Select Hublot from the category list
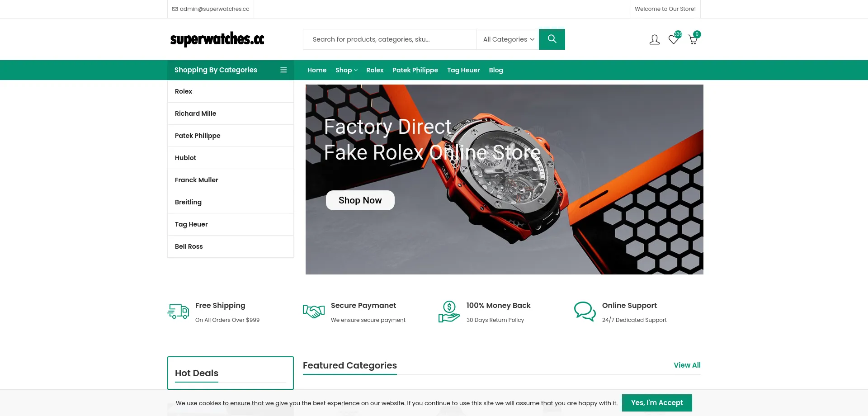The height and width of the screenshot is (416, 868). click(231, 158)
